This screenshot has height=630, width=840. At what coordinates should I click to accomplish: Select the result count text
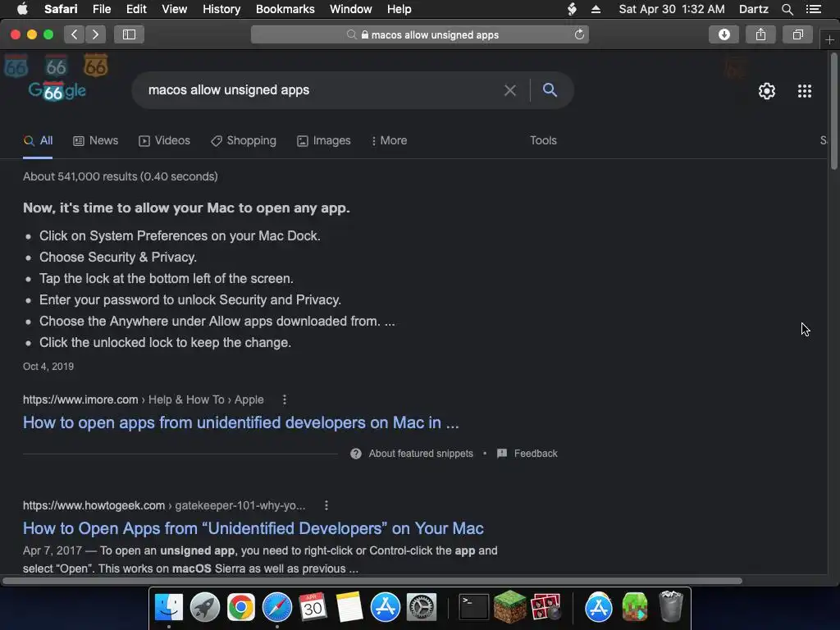coord(121,177)
